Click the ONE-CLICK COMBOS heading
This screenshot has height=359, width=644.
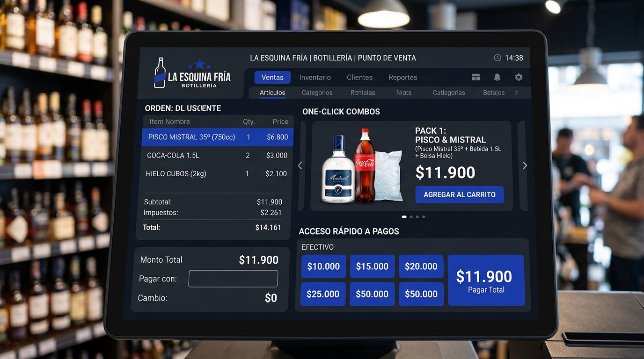341,112
